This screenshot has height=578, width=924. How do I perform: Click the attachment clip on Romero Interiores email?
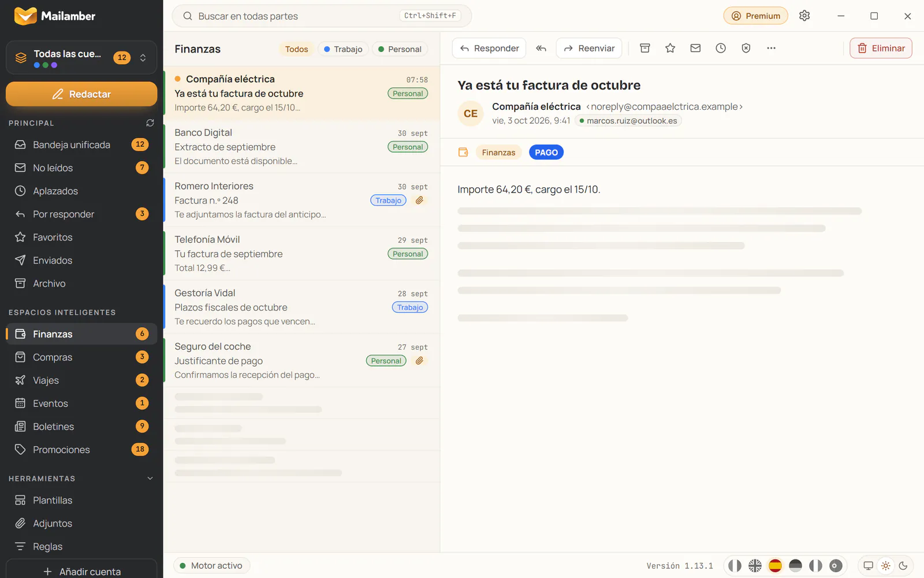[x=420, y=200]
